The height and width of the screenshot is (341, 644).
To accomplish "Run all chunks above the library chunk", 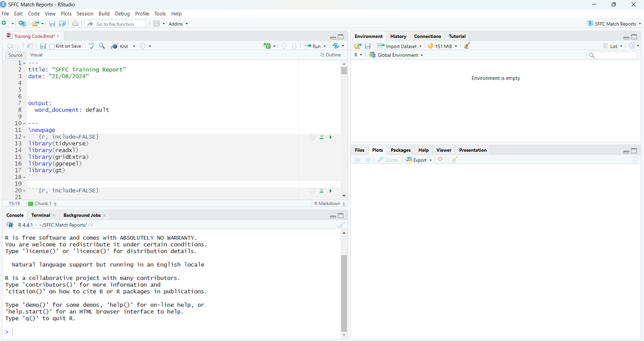I will click(x=321, y=137).
